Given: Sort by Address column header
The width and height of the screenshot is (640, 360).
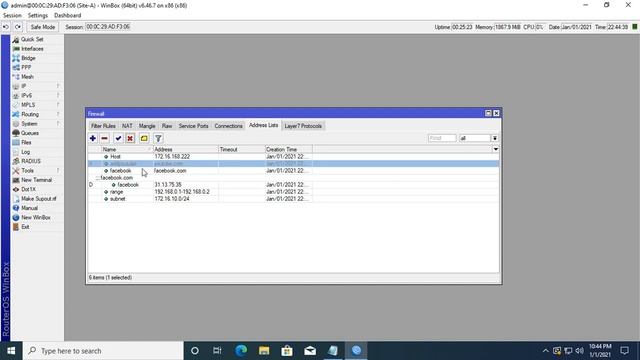Looking at the screenshot, I should [x=186, y=149].
